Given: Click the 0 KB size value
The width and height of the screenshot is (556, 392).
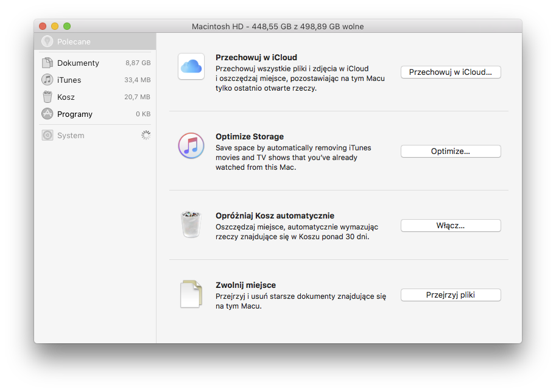Looking at the screenshot, I should pyautogui.click(x=143, y=114).
